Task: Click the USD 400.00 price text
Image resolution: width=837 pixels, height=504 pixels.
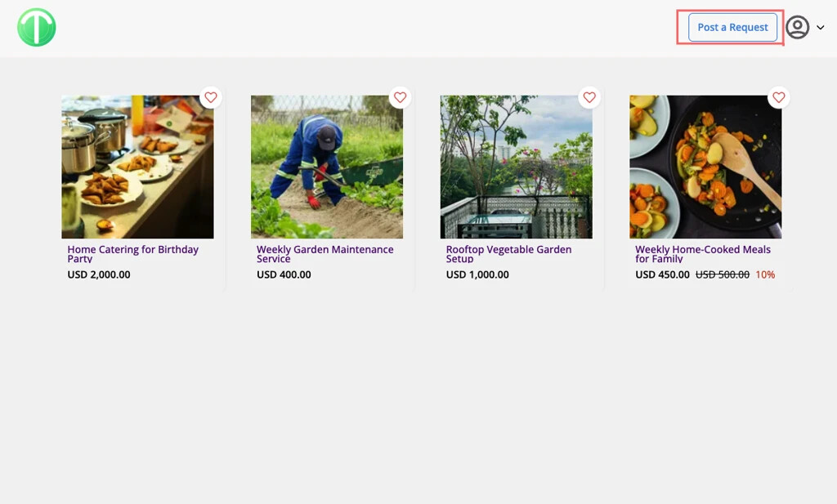Action: 284,274
